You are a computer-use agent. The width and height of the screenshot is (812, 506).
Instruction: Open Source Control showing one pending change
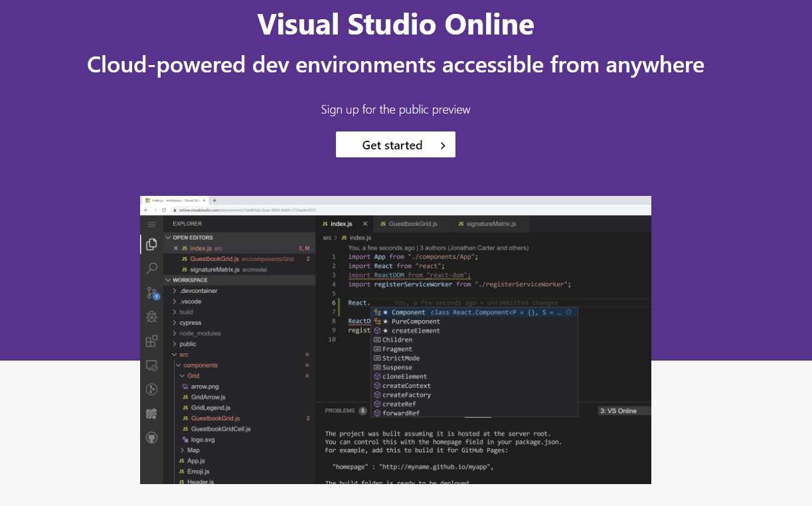point(151,292)
